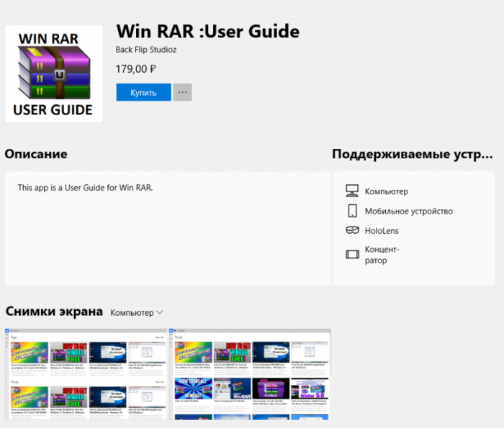Select the Концентратор device label
The image size is (504, 428).
point(382,255)
